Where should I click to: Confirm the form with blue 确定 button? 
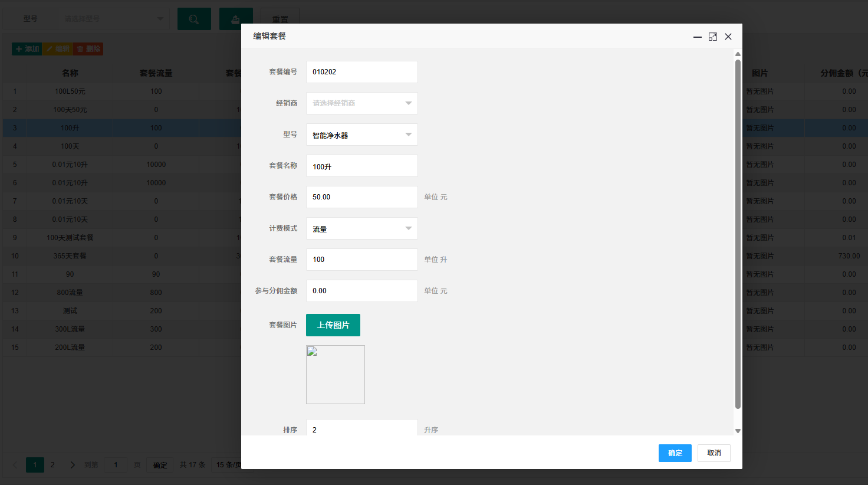[675, 453]
